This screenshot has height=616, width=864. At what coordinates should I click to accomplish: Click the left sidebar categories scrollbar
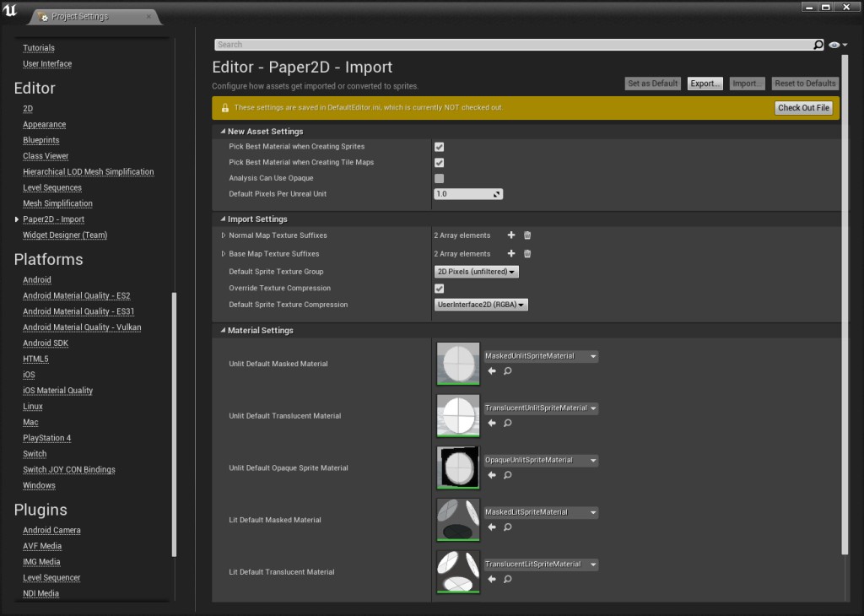pyautogui.click(x=174, y=424)
